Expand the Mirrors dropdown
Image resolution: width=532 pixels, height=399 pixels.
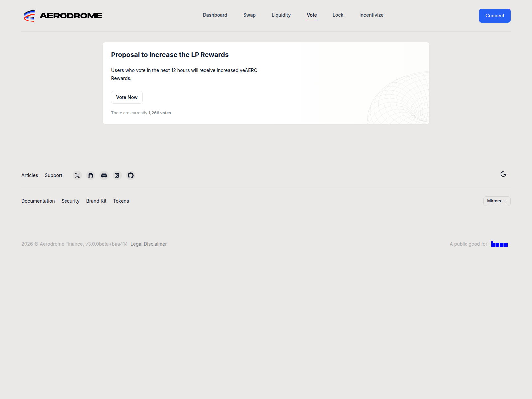497,201
